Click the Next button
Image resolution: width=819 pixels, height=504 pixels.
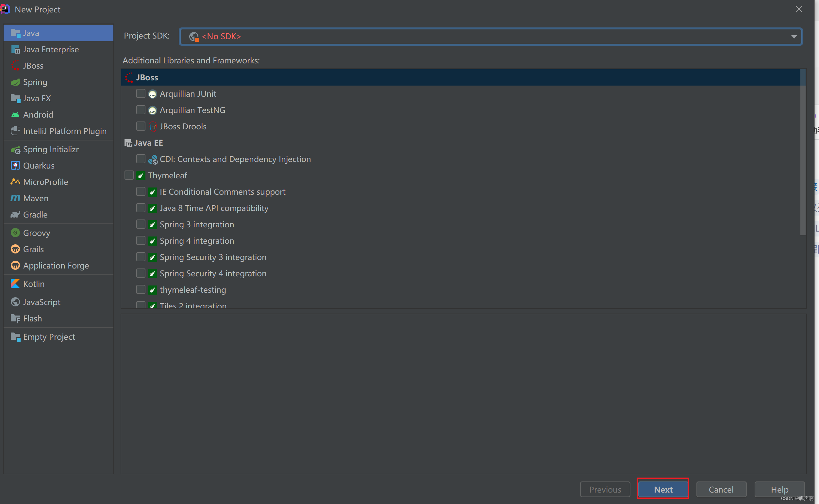point(663,489)
